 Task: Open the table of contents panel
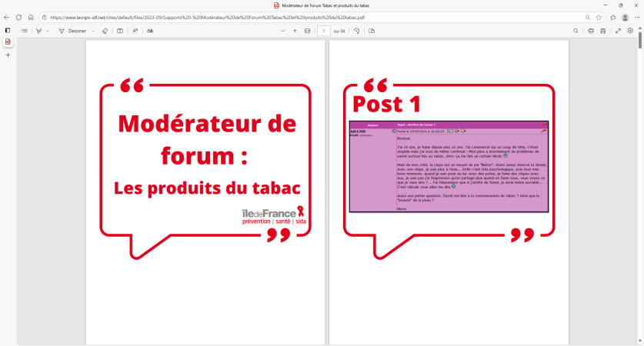coord(25,31)
